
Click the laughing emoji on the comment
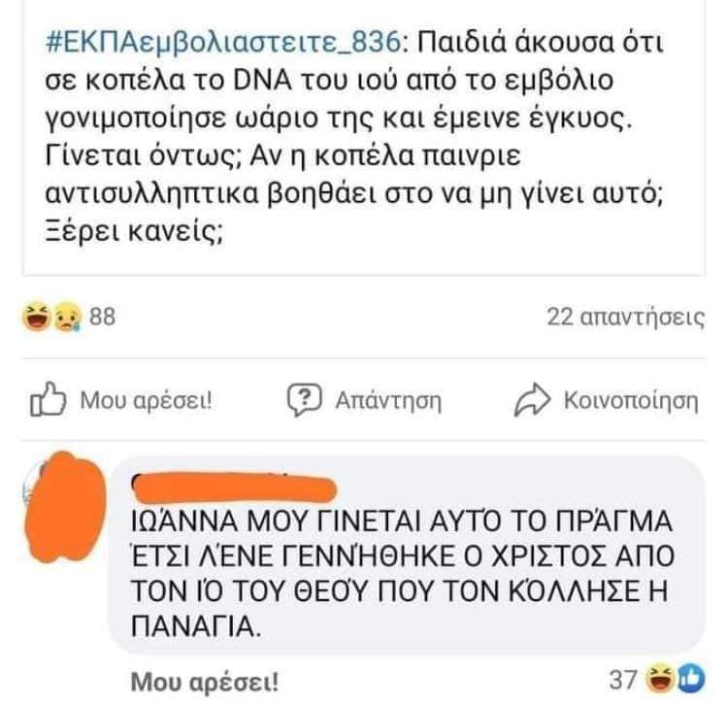pos(660,679)
